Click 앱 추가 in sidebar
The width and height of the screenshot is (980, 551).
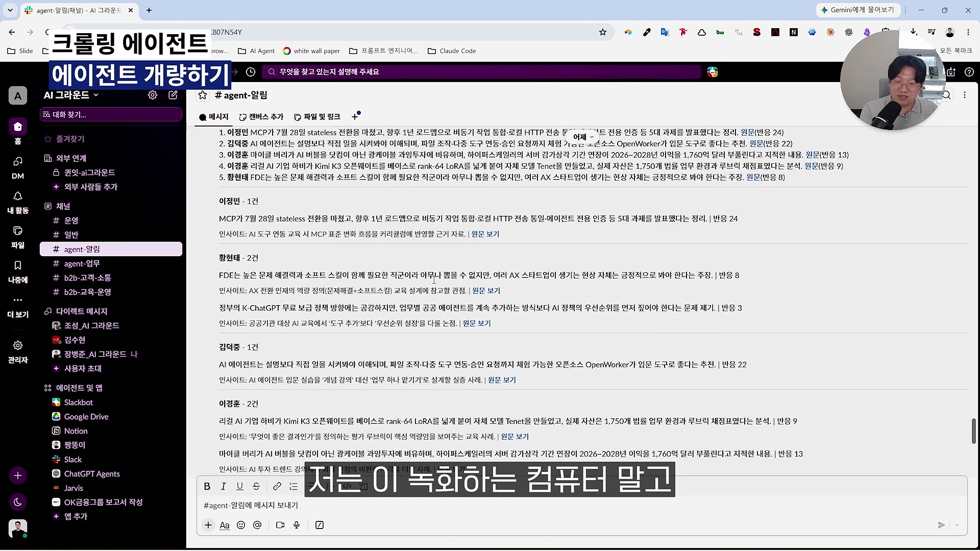coord(111,516)
